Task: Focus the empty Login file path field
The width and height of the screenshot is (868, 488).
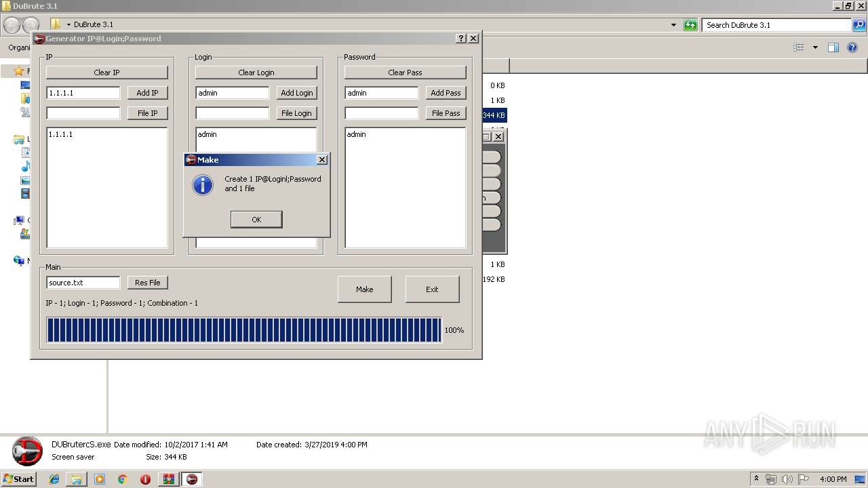Action: coord(233,113)
